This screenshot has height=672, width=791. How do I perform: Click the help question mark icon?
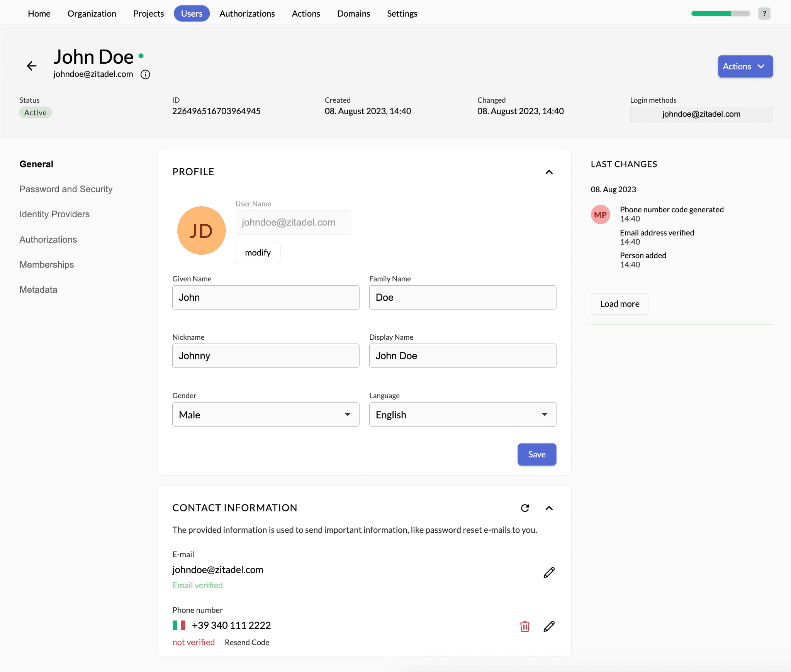pyautogui.click(x=764, y=14)
